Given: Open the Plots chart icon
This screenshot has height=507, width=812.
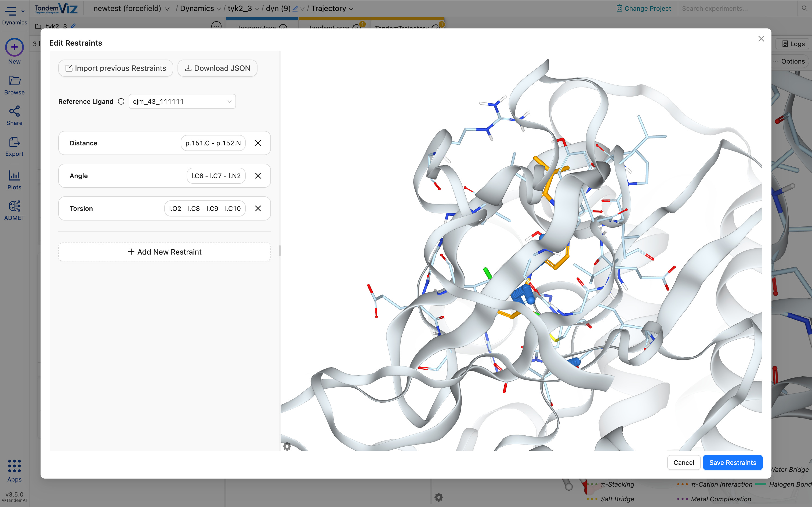Looking at the screenshot, I should point(15,175).
